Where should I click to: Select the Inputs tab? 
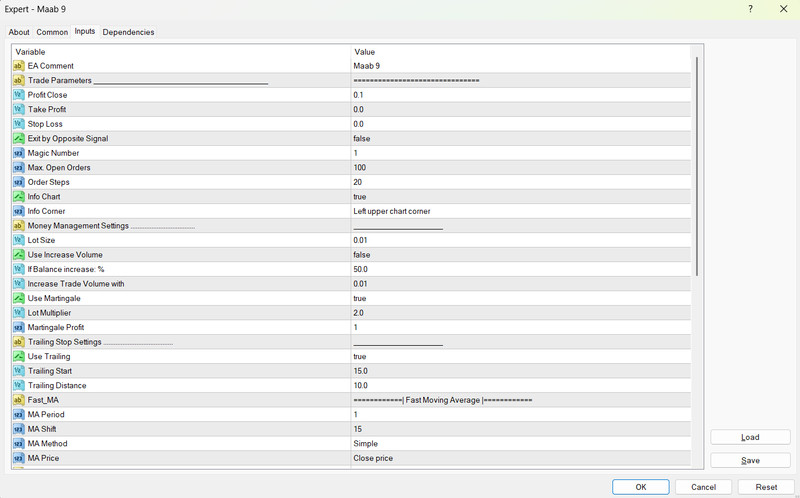85,31
